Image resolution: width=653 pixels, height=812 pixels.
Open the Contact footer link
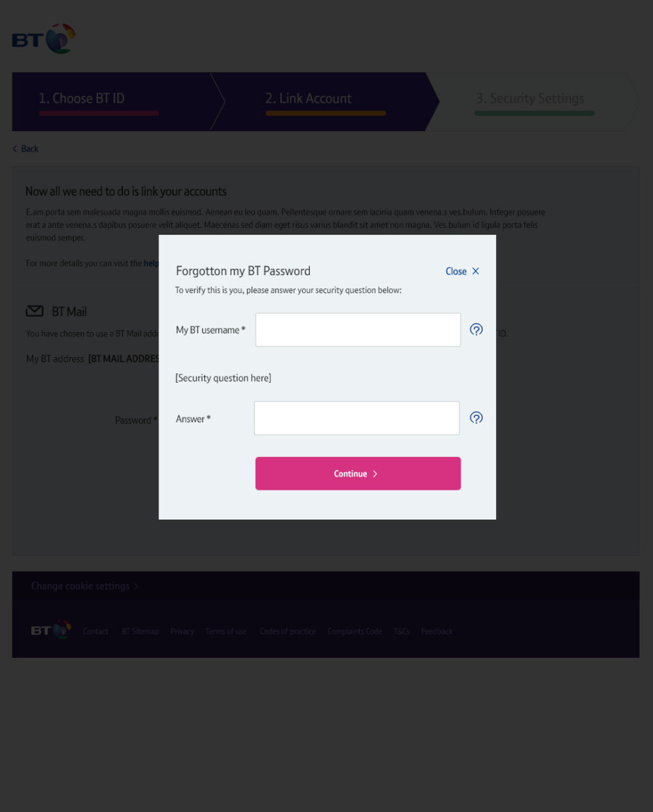coord(96,631)
